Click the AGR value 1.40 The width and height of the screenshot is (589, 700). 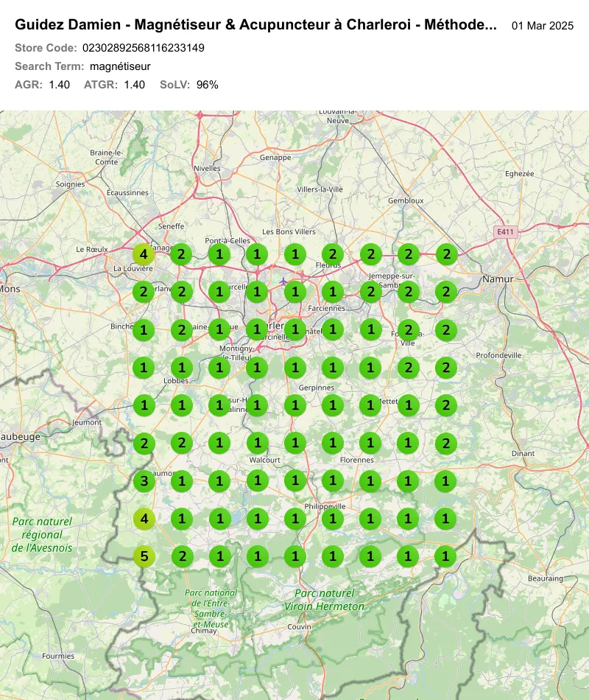tap(60, 85)
